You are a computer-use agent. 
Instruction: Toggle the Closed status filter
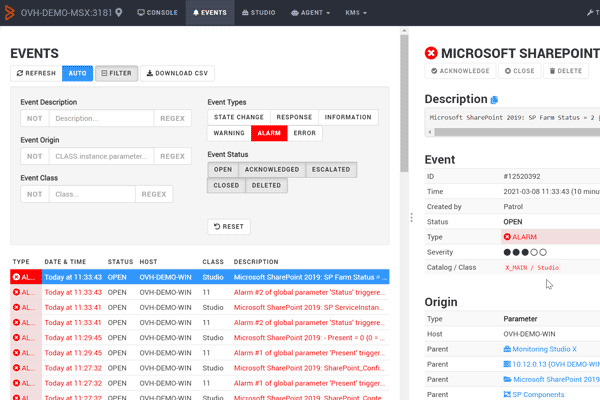pos(226,186)
